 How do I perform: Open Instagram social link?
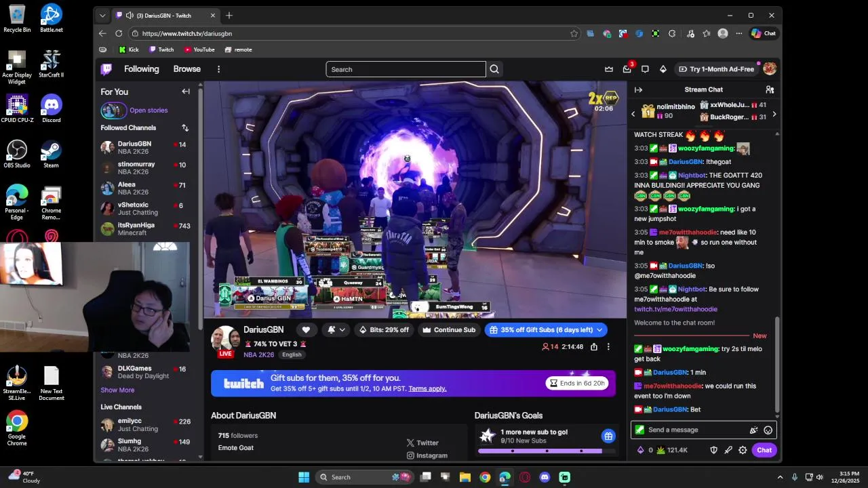click(x=427, y=455)
